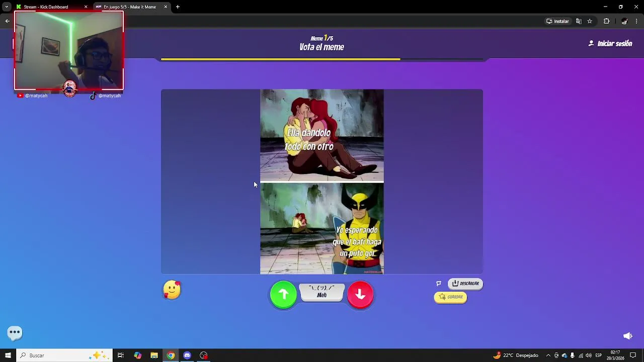This screenshot has height=362, width=644.
Task: Open the OneDrive cloud tray icon
Action: [x=564, y=355]
